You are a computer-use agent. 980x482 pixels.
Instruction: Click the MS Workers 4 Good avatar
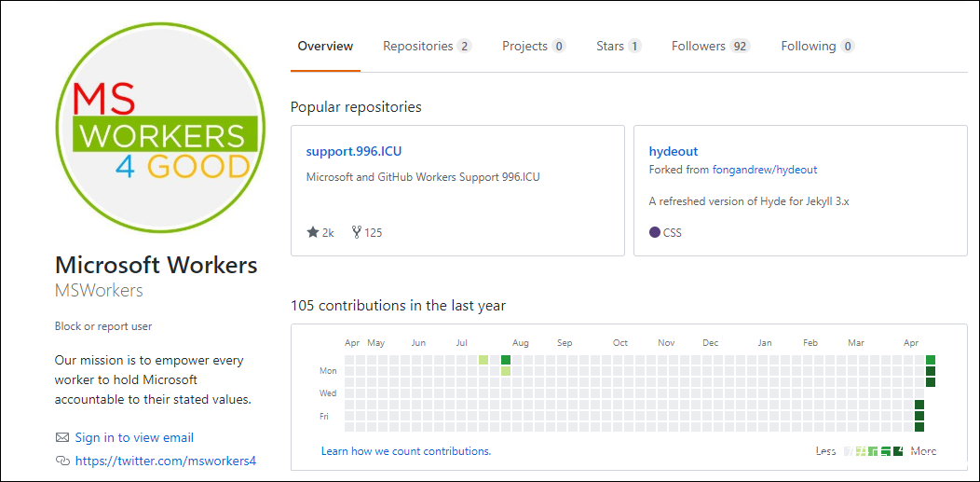[157, 128]
